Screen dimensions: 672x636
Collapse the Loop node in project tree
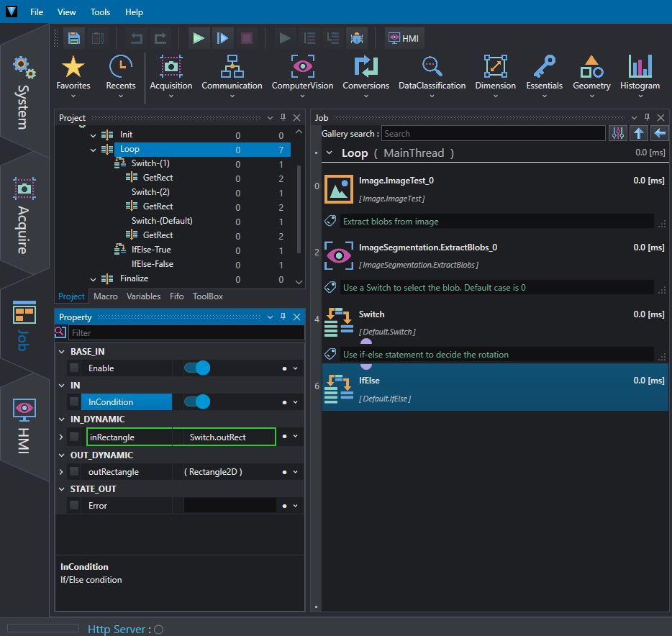coord(93,150)
